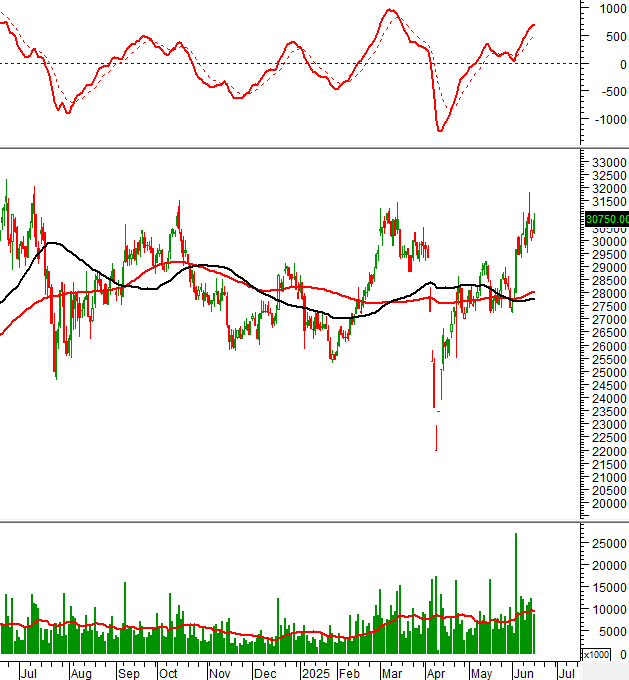This screenshot has width=629, height=680.
Task: Click the 0 value on the oscillator scale
Action: pos(623,64)
